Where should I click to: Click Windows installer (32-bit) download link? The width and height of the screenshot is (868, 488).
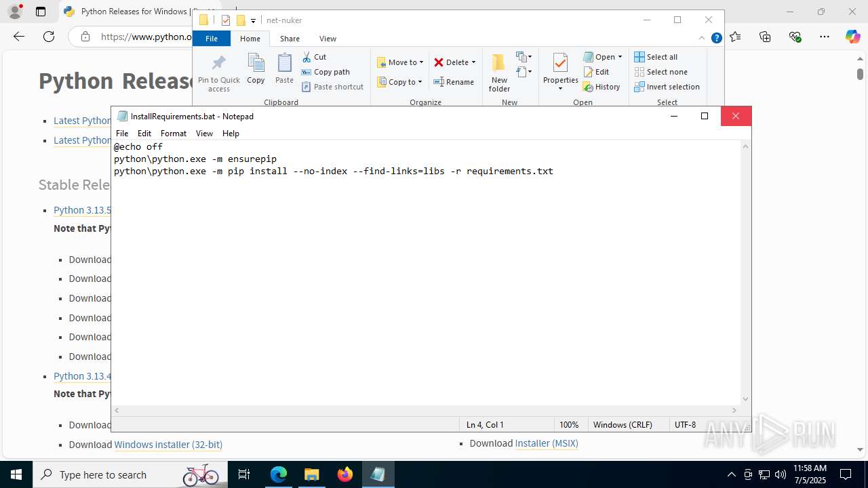[168, 445]
